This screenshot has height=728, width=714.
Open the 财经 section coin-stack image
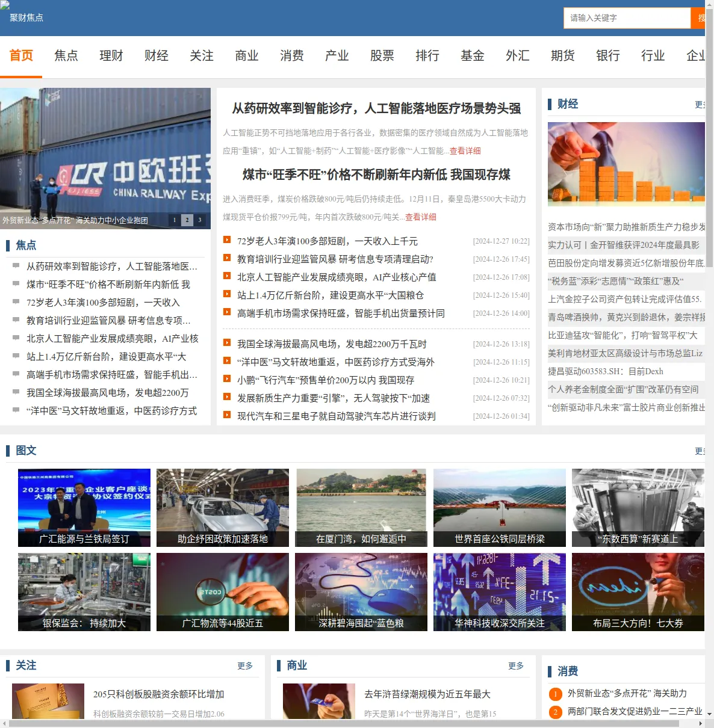pos(626,164)
